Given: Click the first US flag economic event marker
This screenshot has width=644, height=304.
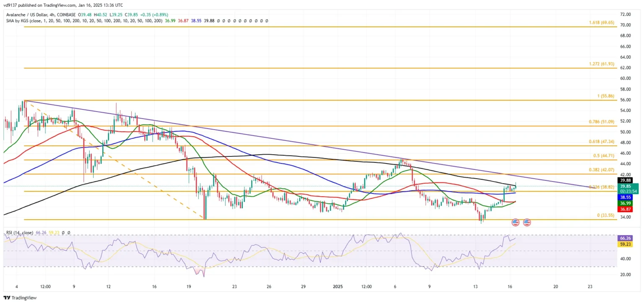Looking at the screenshot, I should pyautogui.click(x=515, y=222).
